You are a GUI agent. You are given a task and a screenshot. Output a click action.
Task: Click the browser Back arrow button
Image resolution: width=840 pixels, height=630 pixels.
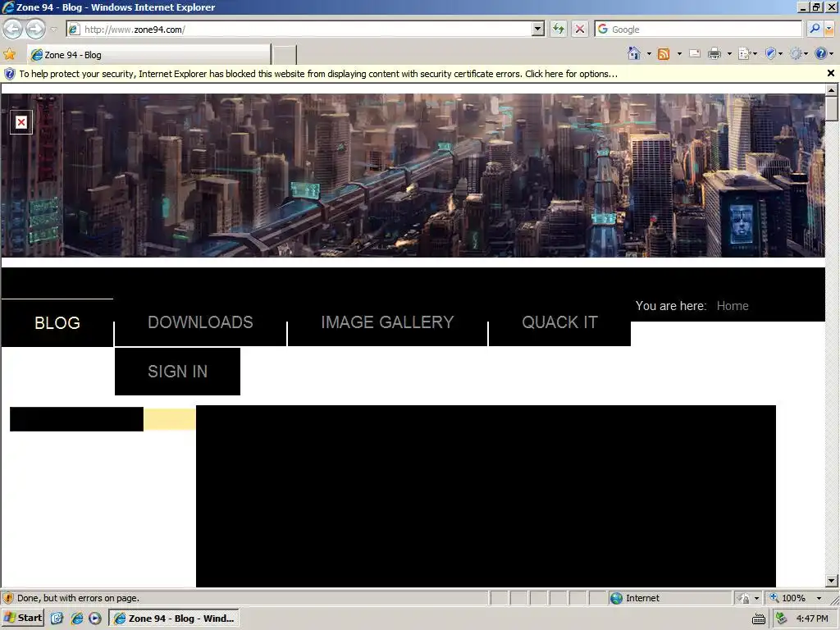[13, 29]
